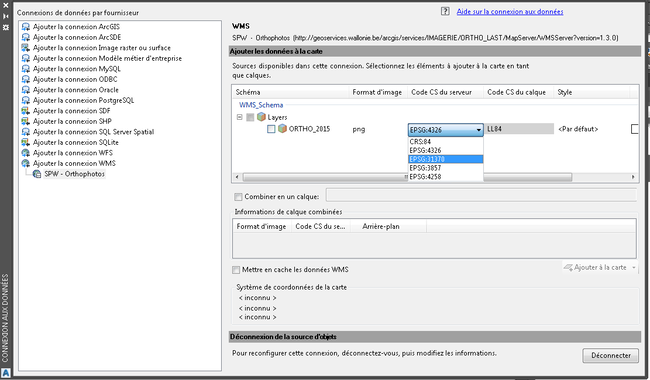Click the Image raster ou surface connection icon
Viewport: 650px width, 380px height.
26,48
